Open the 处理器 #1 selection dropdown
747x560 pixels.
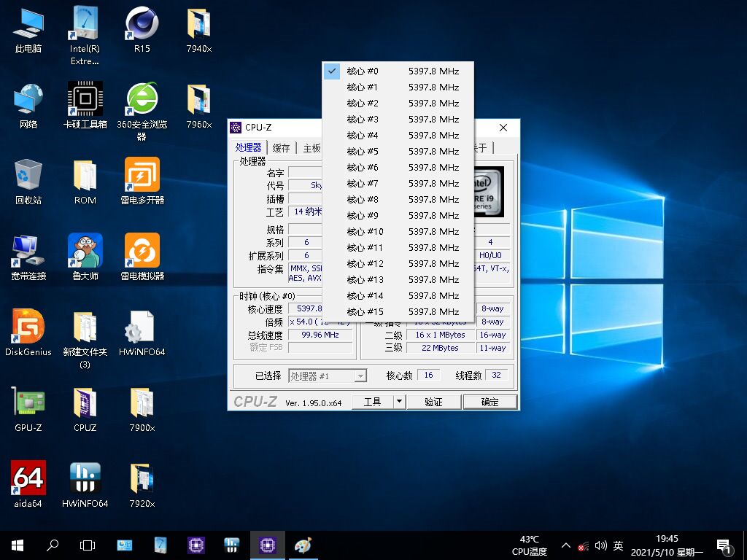[328, 376]
